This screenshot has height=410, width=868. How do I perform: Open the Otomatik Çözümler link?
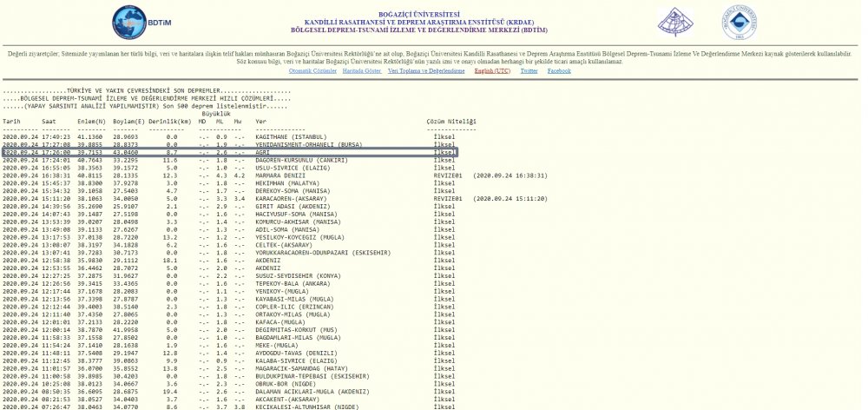312,70
